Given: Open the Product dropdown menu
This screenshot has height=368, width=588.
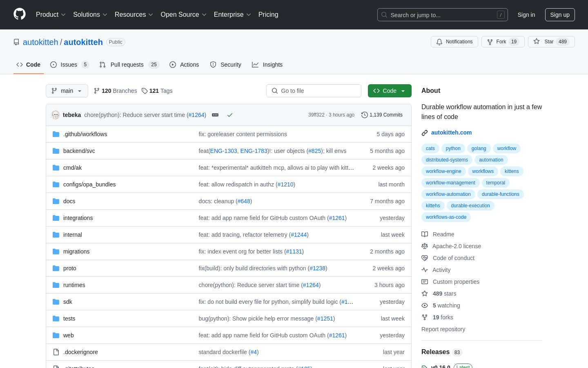Looking at the screenshot, I should click(x=51, y=14).
